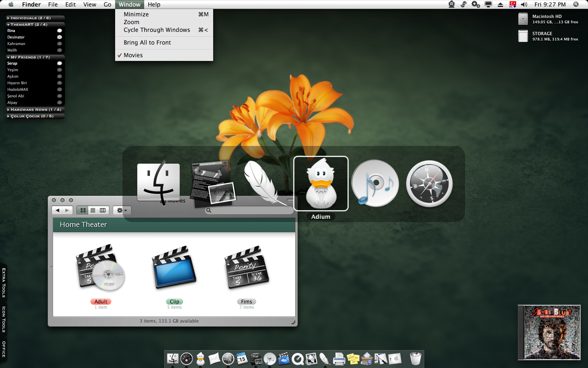
Task: Click the Forward arrow in Finder window
Action: [67, 210]
